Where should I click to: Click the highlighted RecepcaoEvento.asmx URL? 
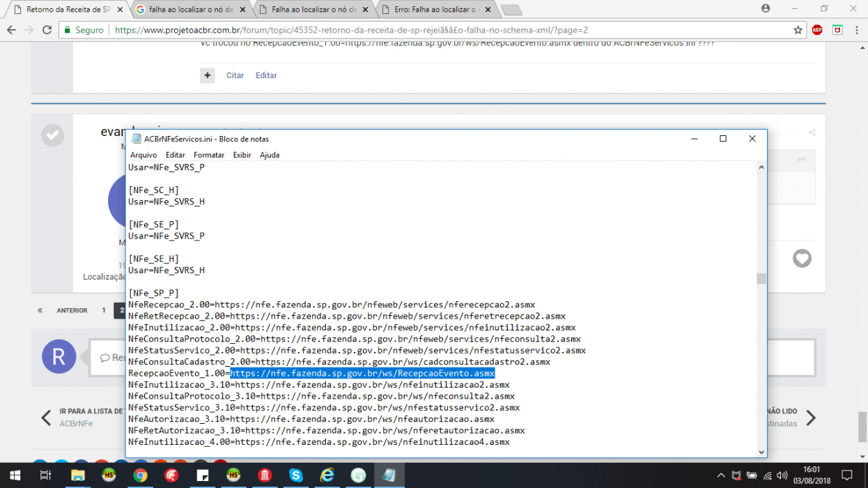tap(362, 374)
